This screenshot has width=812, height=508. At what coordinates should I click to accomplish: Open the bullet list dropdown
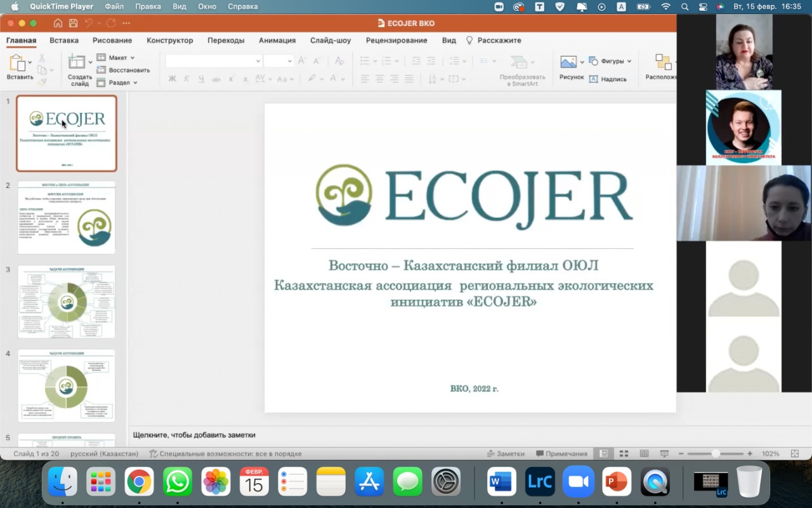coord(376,62)
